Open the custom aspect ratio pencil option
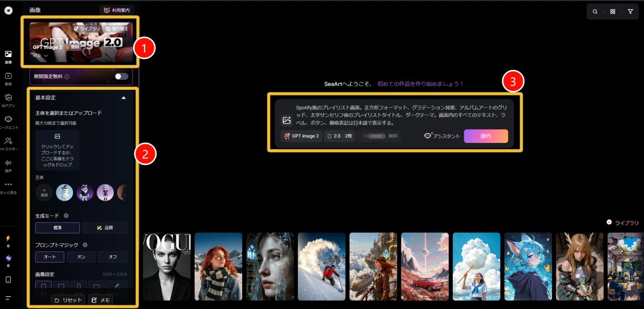The width and height of the screenshot is (644, 309). [x=116, y=289]
